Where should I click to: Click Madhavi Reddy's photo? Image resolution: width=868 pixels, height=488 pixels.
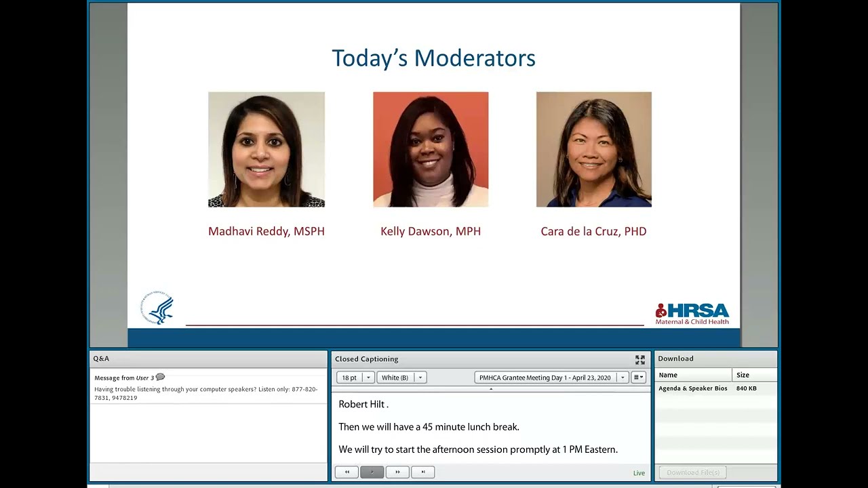point(267,149)
